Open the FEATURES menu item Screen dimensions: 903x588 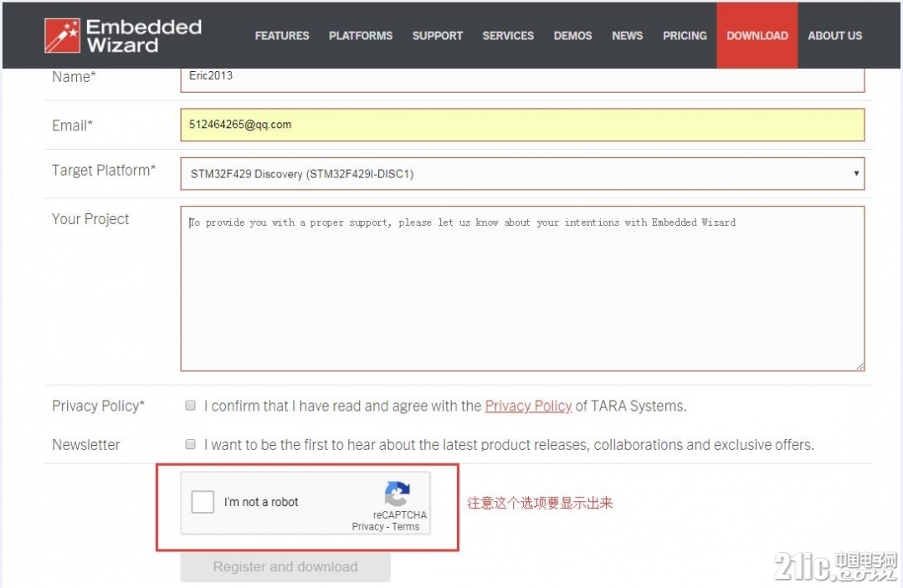pyautogui.click(x=281, y=36)
